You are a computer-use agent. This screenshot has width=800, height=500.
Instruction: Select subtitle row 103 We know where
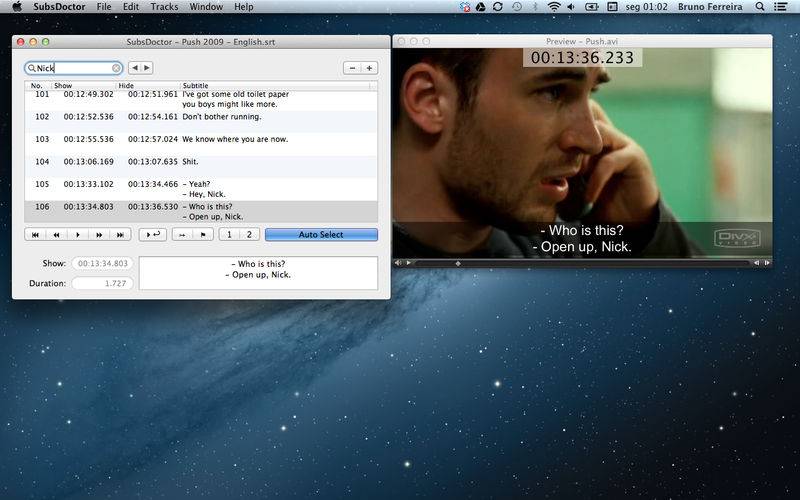click(x=201, y=144)
